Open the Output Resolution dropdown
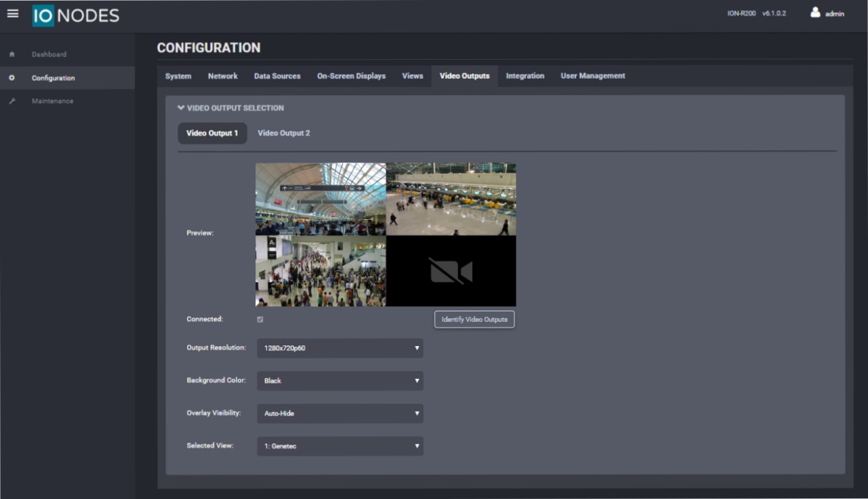 (x=339, y=348)
